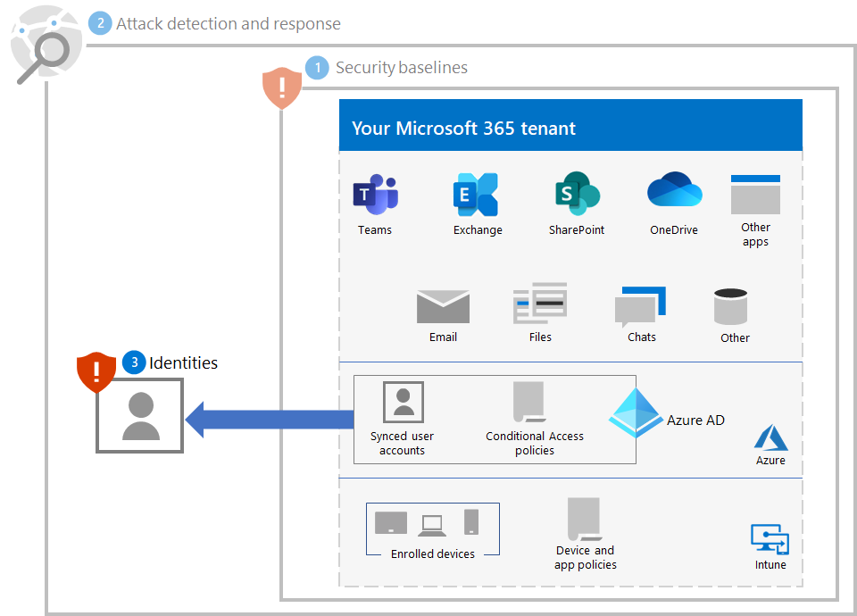Select the magnifying glass logo
Viewport: 857px width, 616px height.
(46, 42)
